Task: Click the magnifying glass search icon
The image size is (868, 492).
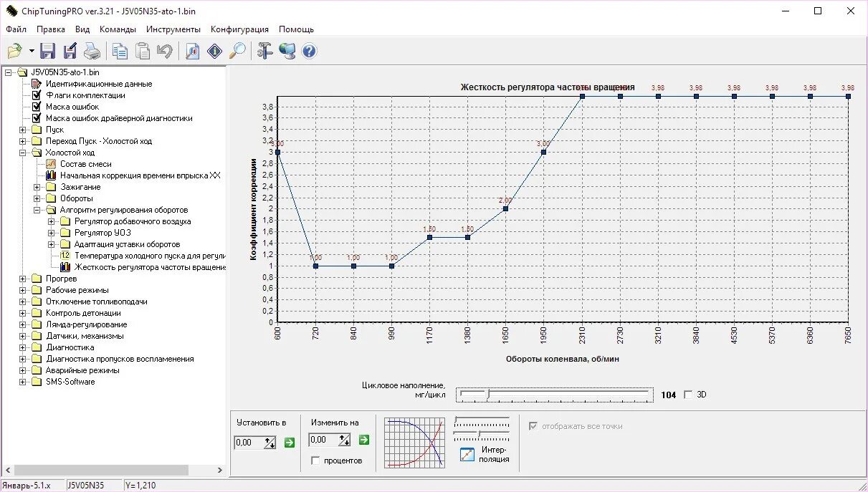Action: coord(237,51)
